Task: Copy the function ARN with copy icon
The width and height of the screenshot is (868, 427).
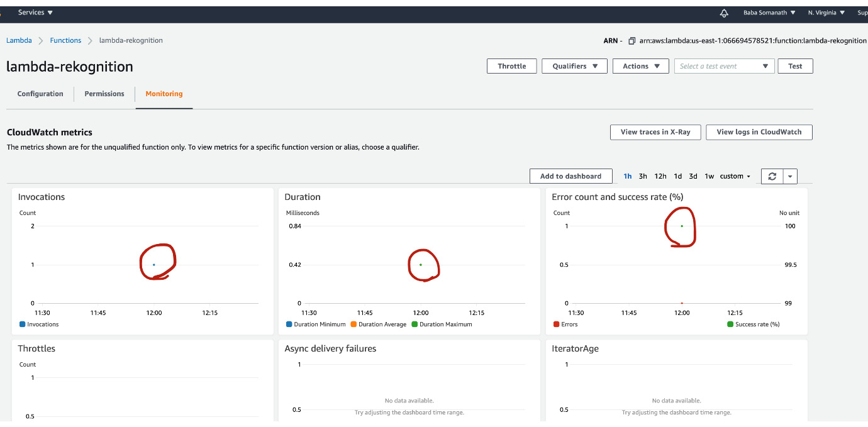Action: pos(632,40)
